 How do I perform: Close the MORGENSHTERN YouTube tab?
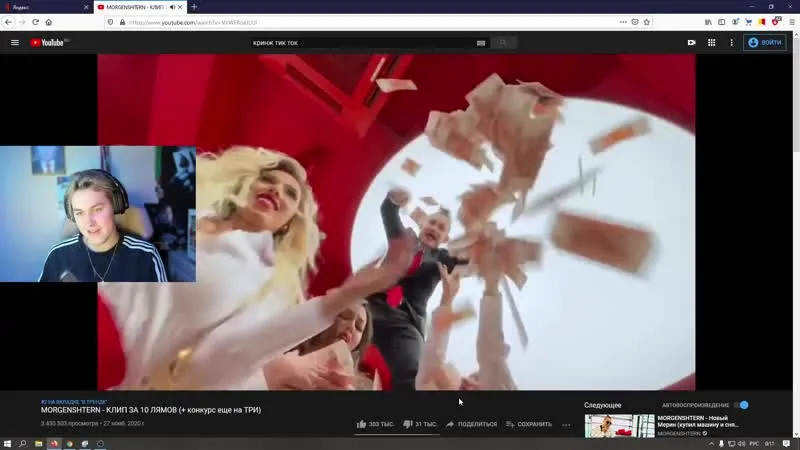tap(180, 7)
